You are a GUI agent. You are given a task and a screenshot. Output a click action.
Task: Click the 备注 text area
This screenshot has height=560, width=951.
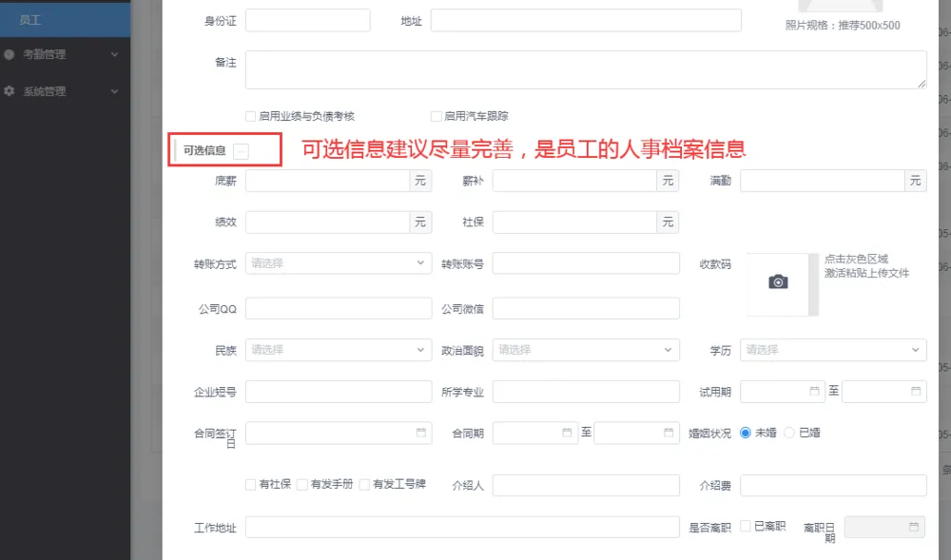(x=586, y=69)
